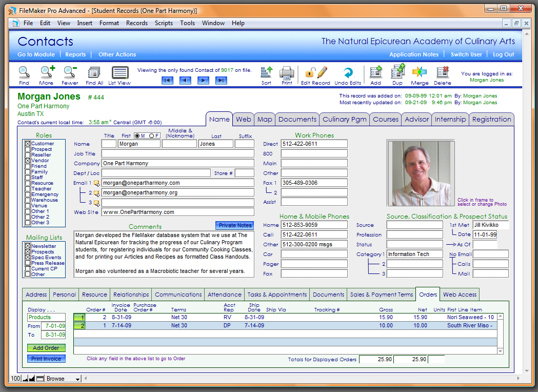The width and height of the screenshot is (538, 392).
Task: Click the Reports link
Action: (x=75, y=54)
